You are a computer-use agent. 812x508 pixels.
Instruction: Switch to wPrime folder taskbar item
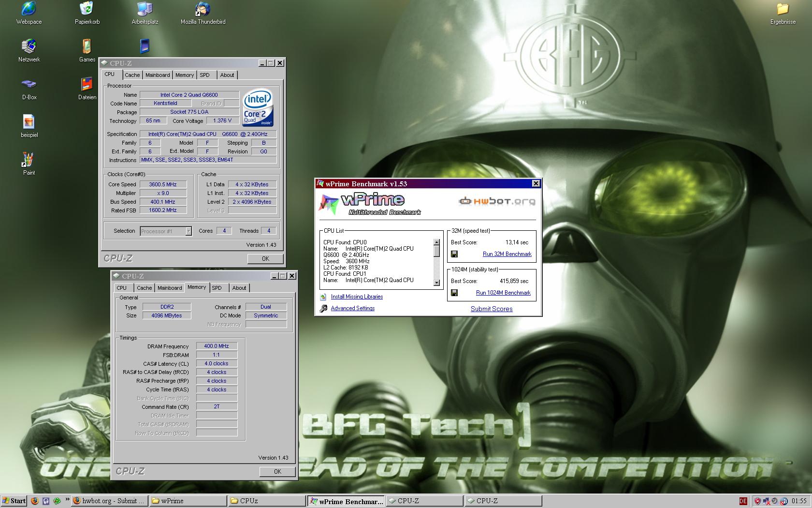(x=188, y=501)
